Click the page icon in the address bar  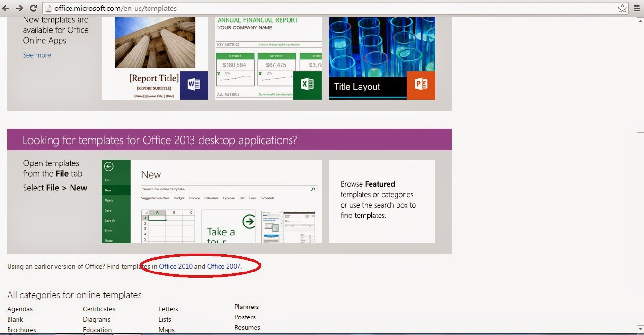click(48, 8)
